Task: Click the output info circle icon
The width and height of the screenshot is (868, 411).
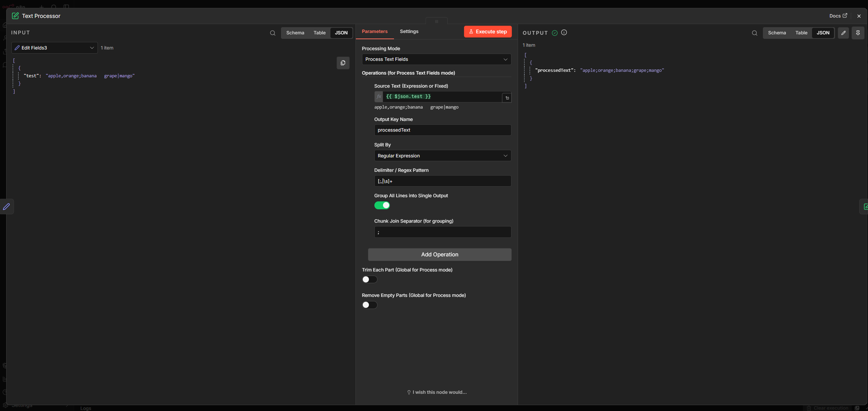Action: [564, 32]
